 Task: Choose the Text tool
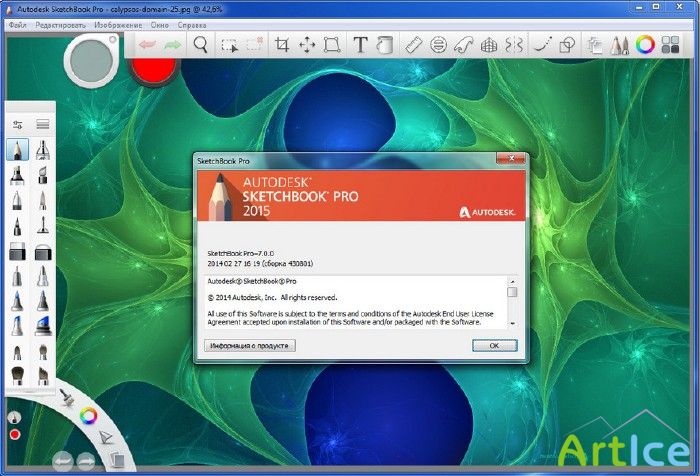[360, 45]
